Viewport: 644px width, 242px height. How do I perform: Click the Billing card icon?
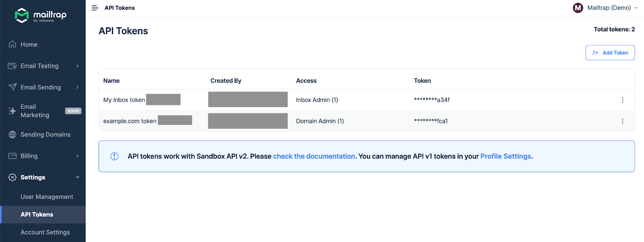(x=12, y=156)
